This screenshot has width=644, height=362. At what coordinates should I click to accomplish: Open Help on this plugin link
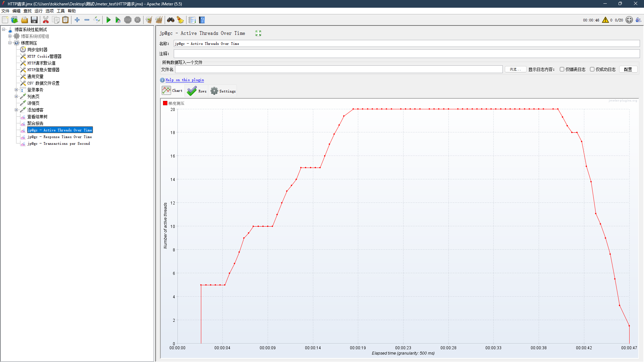184,80
